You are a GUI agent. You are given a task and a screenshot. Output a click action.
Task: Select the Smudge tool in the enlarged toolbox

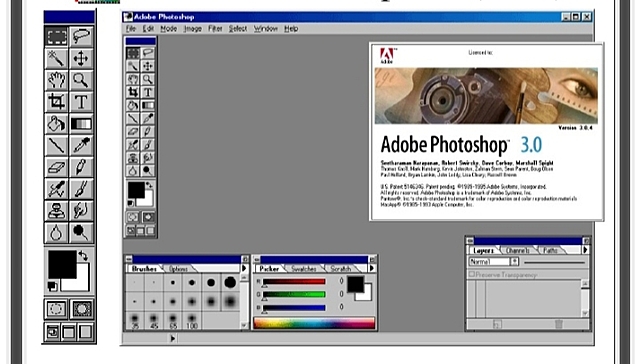click(x=81, y=211)
